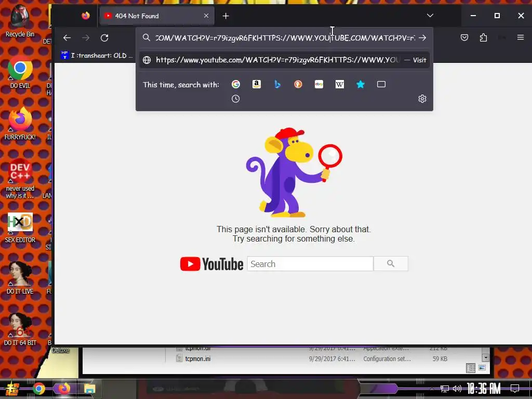Viewport: 532px width, 399px height.
Task: Go back to previous page in Firefox
Action: (x=67, y=37)
